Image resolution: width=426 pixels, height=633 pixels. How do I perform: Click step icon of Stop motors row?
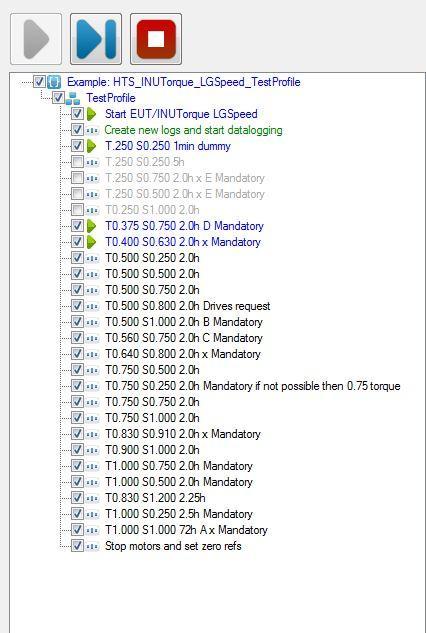point(92,546)
